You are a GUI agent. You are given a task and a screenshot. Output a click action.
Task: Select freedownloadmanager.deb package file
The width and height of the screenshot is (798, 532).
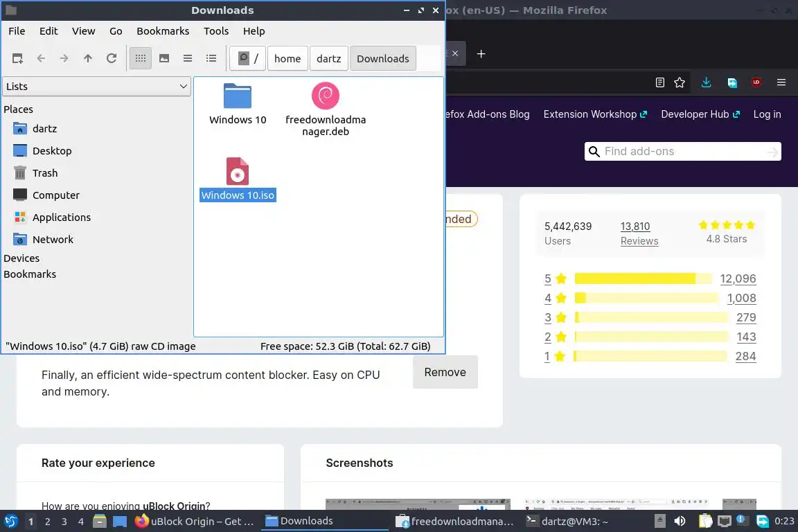tap(326, 109)
